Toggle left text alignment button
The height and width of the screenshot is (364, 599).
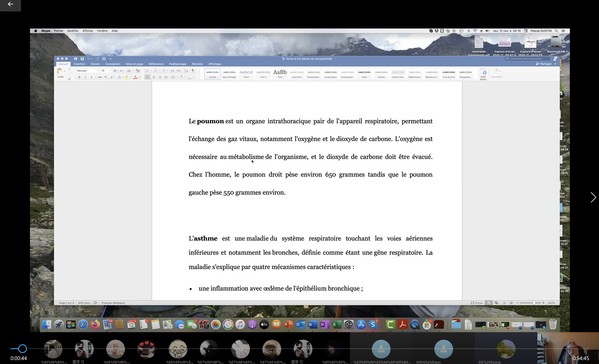click(x=147, y=77)
